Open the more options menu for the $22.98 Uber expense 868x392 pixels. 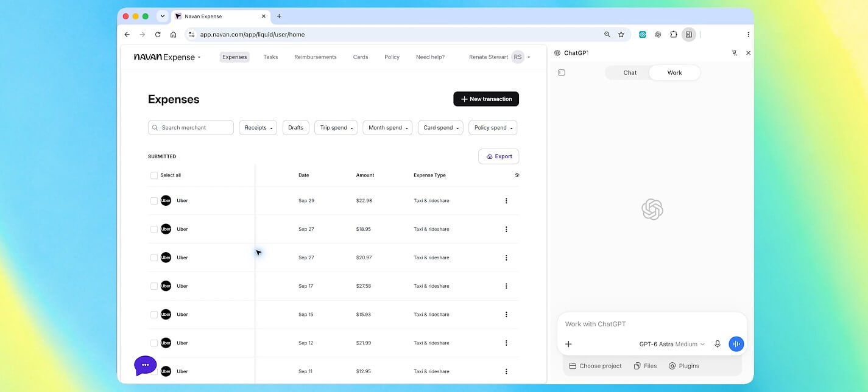coord(506,201)
